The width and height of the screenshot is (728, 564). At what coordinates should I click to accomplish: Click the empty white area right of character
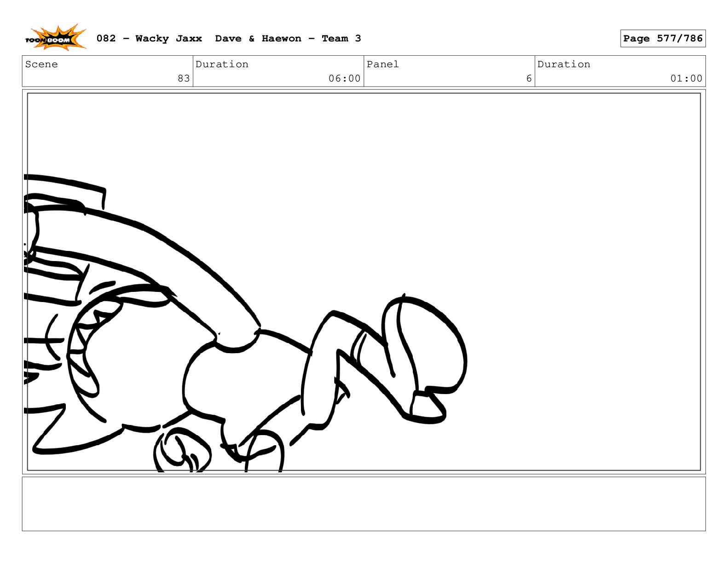point(575,276)
